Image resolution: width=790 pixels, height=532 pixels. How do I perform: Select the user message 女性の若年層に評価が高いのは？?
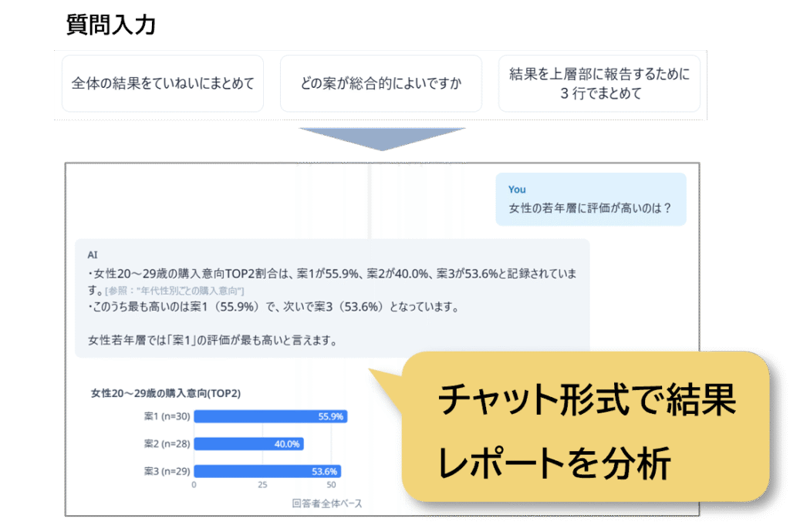pyautogui.click(x=590, y=208)
